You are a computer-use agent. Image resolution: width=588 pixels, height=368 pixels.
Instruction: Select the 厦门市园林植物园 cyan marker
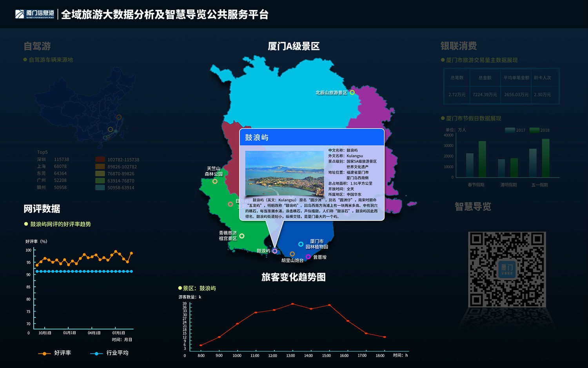[x=301, y=244]
